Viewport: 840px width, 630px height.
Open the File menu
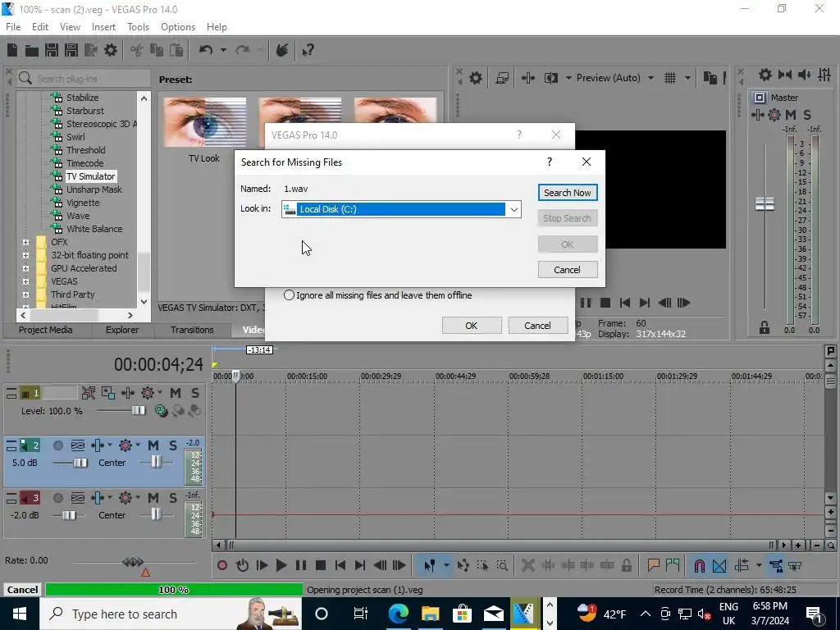tap(13, 27)
